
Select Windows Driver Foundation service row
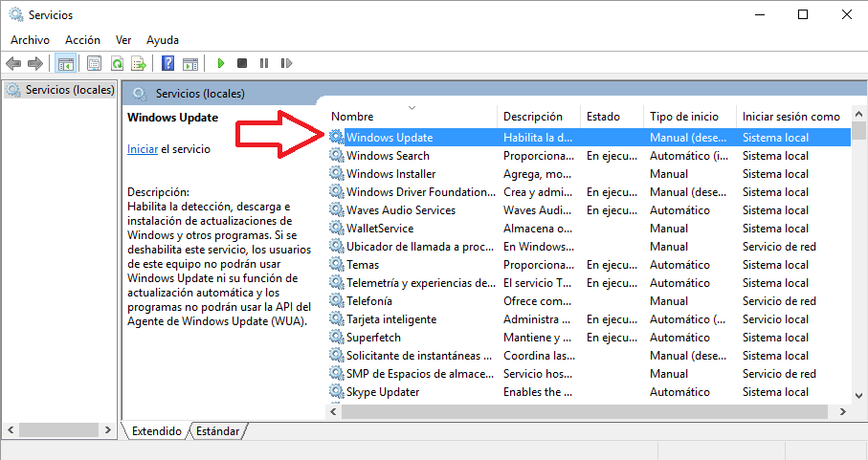coord(590,192)
